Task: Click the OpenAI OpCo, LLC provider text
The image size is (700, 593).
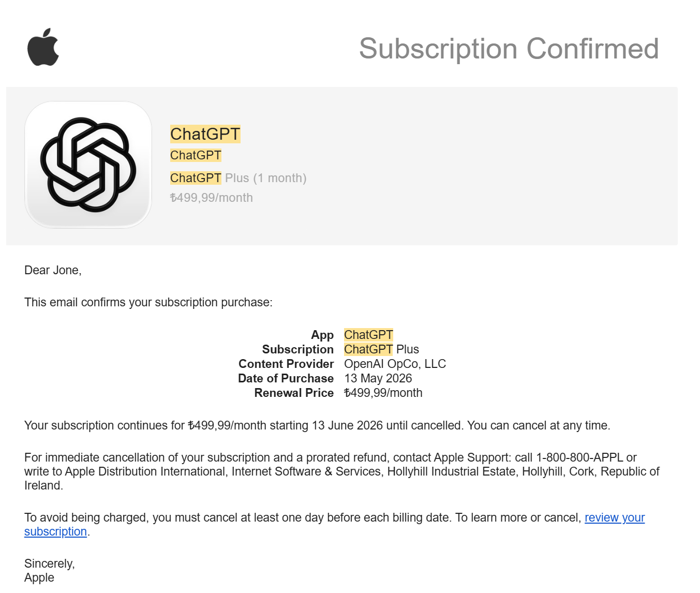Action: point(395,364)
